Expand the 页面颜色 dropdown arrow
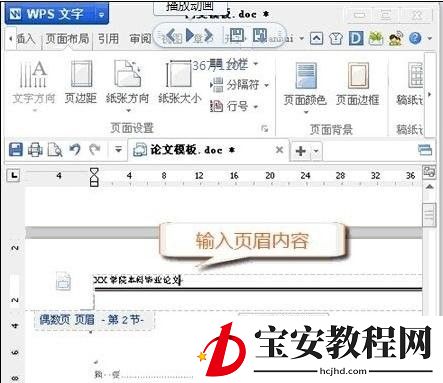 click(306, 112)
